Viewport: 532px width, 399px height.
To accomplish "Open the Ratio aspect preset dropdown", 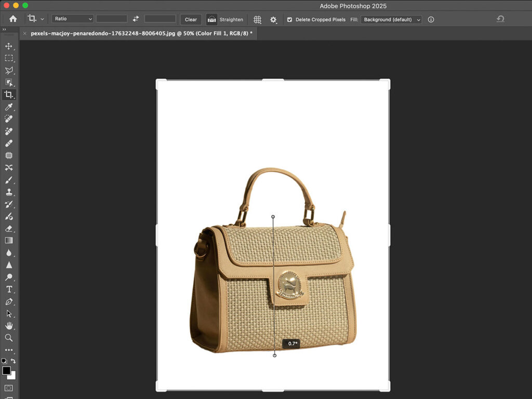I will [x=73, y=19].
